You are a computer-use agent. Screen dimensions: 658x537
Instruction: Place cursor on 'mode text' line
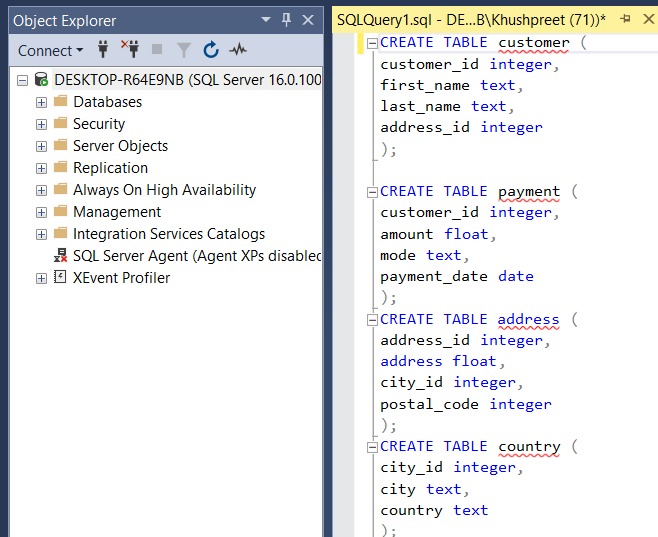tap(424, 255)
